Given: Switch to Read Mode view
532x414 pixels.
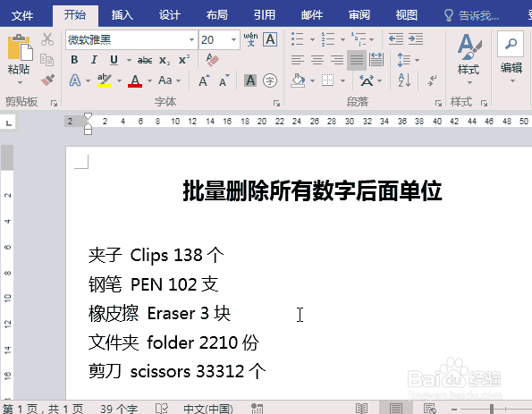Looking at the screenshot, I should point(362,409).
